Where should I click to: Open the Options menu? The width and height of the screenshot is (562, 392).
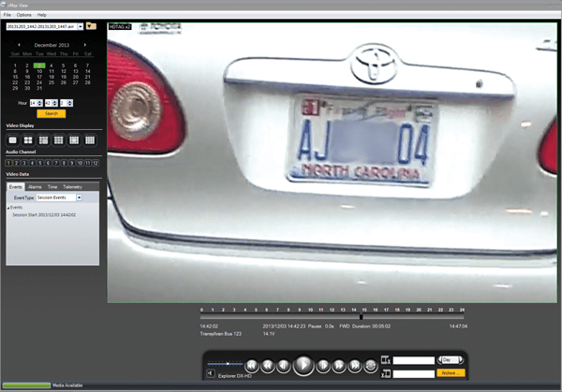[x=24, y=15]
